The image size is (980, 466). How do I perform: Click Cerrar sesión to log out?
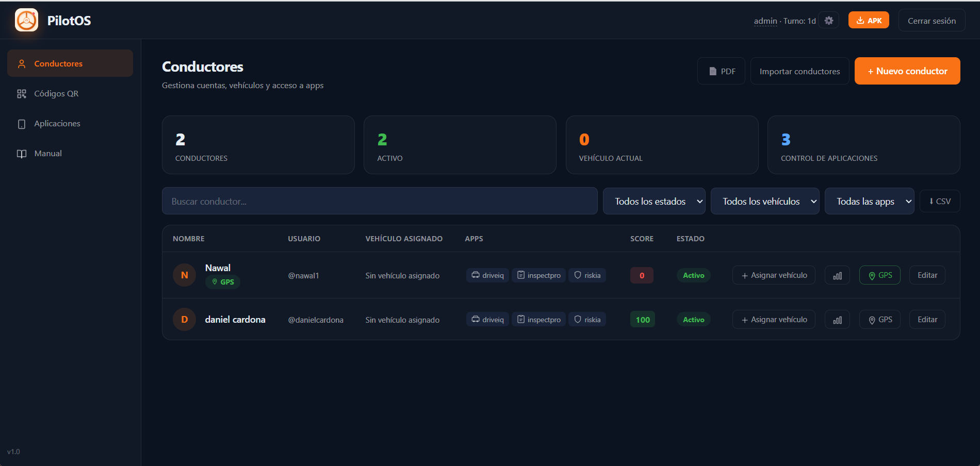tap(932, 21)
